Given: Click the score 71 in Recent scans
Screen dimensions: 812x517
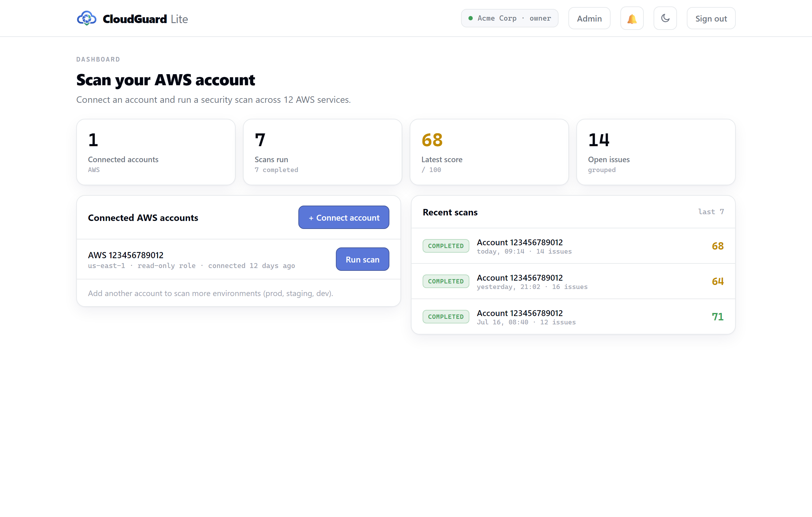Looking at the screenshot, I should coord(718,317).
